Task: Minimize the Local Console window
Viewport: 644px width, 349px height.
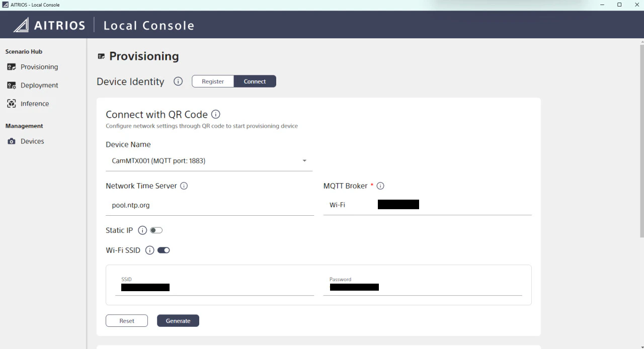Action: (x=602, y=5)
